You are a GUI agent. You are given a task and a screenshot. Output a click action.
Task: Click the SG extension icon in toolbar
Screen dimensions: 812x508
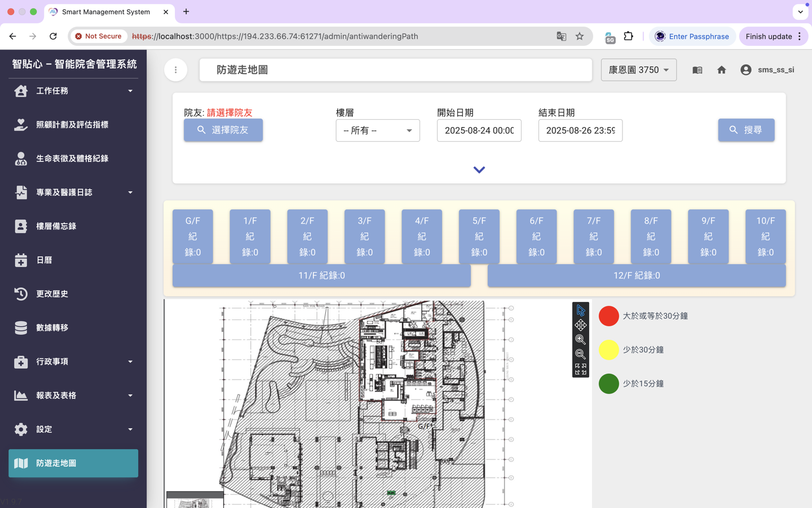[610, 37]
